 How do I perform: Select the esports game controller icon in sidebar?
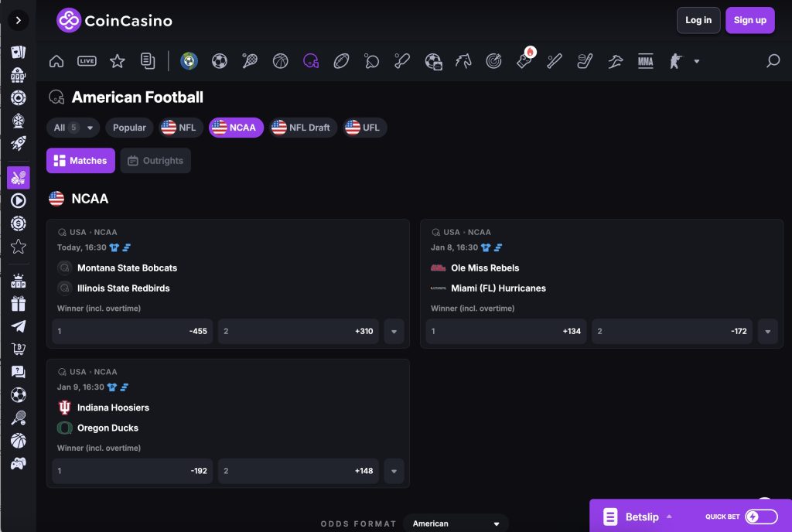pyautogui.click(x=18, y=464)
